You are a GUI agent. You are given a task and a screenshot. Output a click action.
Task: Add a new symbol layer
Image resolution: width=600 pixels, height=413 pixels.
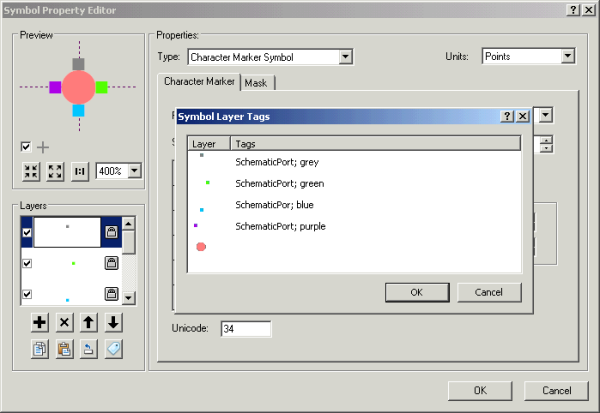39,322
